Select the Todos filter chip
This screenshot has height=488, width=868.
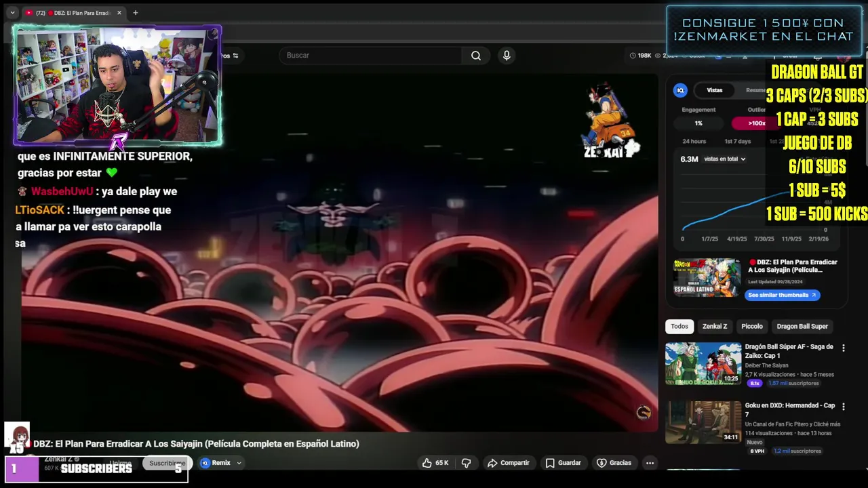pos(679,327)
